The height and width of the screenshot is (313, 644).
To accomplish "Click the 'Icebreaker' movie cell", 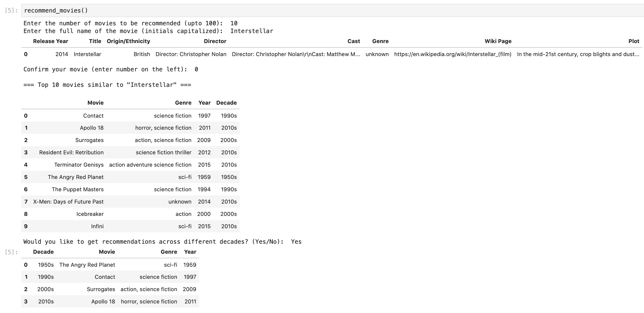I will point(90,214).
